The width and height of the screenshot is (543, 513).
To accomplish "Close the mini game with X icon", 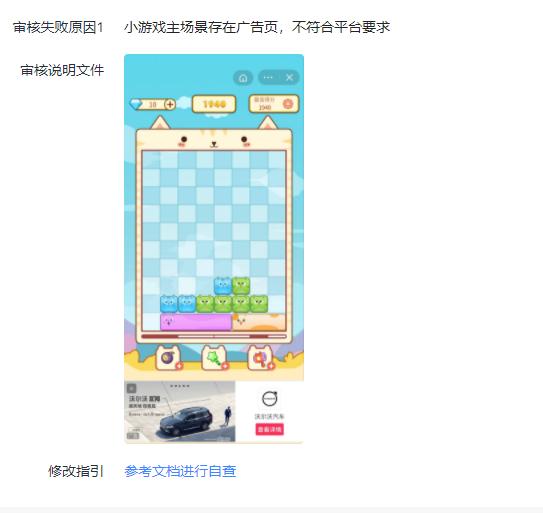I will coord(290,78).
